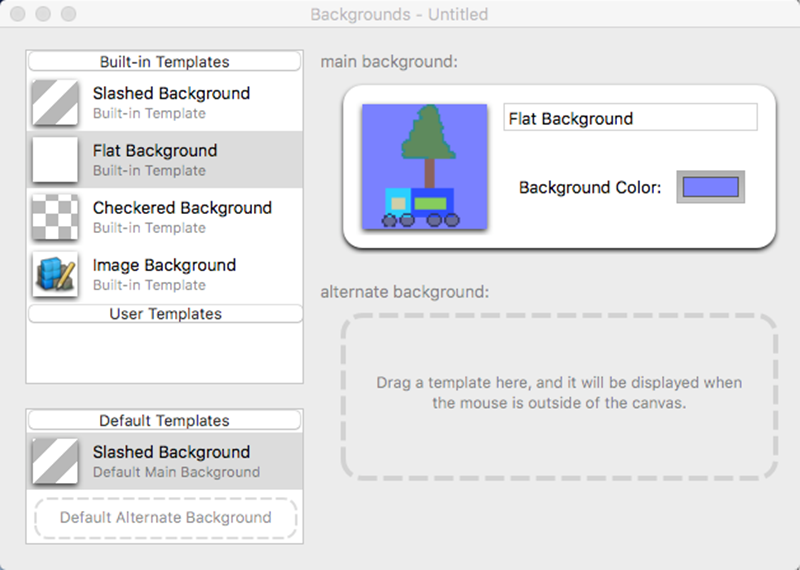The width and height of the screenshot is (800, 570).
Task: Select the Flat Background built-in template
Action: point(170,160)
